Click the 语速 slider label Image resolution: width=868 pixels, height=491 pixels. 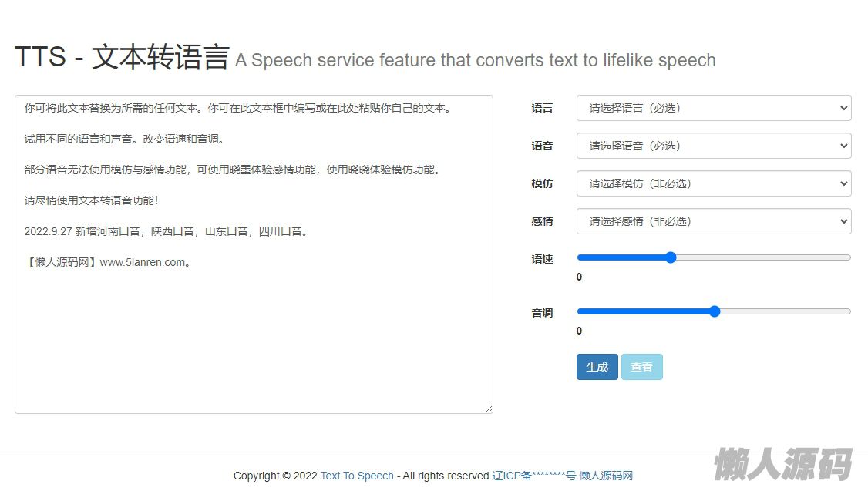542,259
